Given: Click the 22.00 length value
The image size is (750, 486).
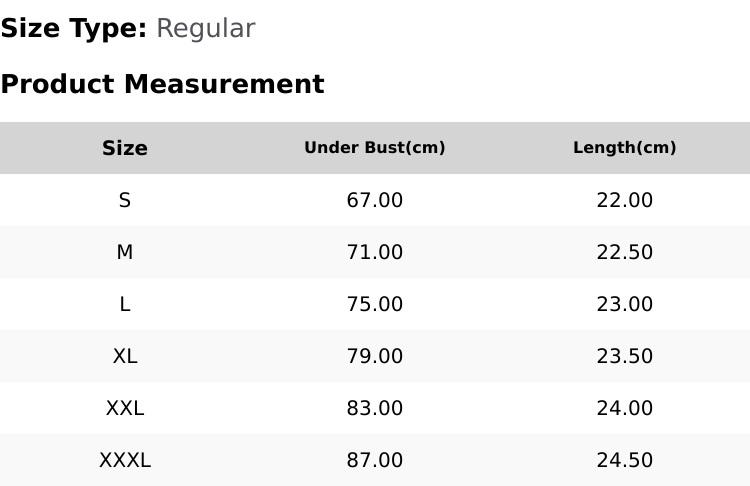Looking at the screenshot, I should pyautogui.click(x=625, y=200).
